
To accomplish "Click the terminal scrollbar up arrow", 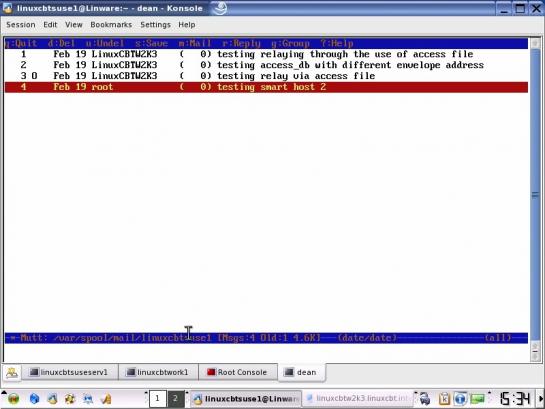I will (536, 43).
